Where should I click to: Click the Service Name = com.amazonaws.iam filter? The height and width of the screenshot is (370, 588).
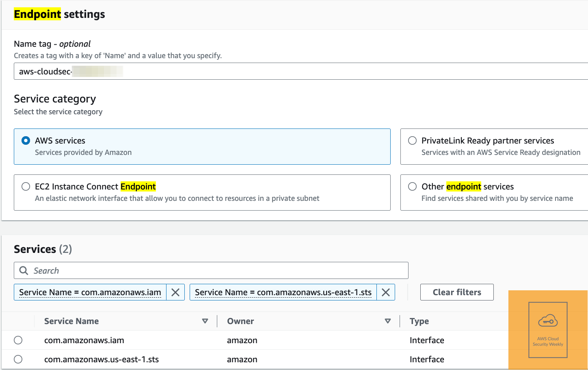tap(90, 292)
